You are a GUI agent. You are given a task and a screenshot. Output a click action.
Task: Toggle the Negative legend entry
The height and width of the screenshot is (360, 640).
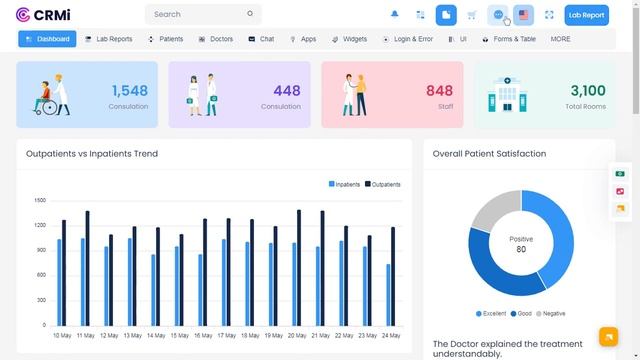(x=551, y=313)
